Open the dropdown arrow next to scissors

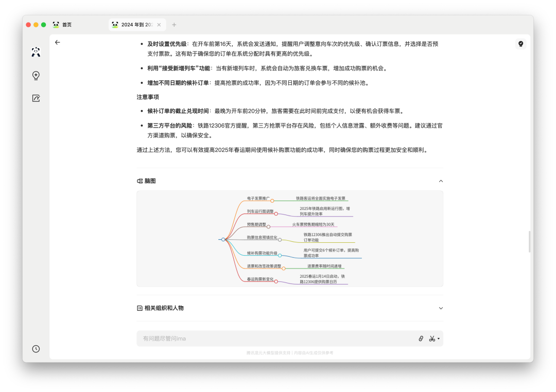(x=439, y=339)
